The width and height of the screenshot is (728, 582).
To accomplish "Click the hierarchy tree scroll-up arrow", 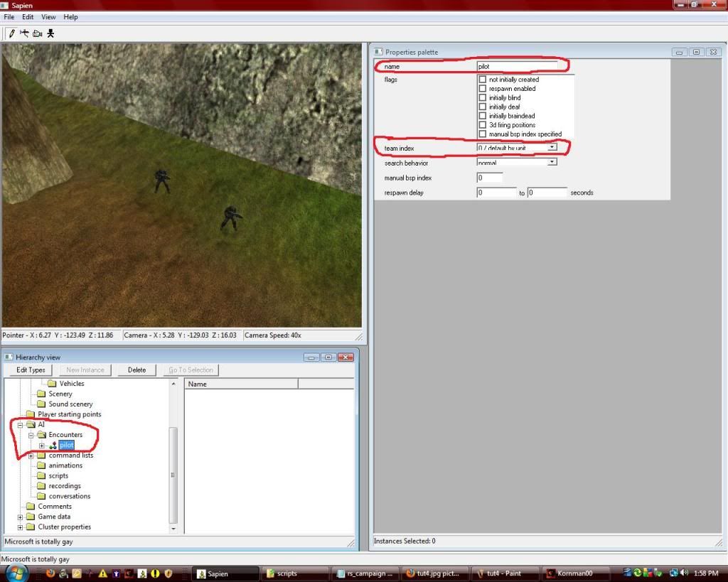I will pos(173,383).
